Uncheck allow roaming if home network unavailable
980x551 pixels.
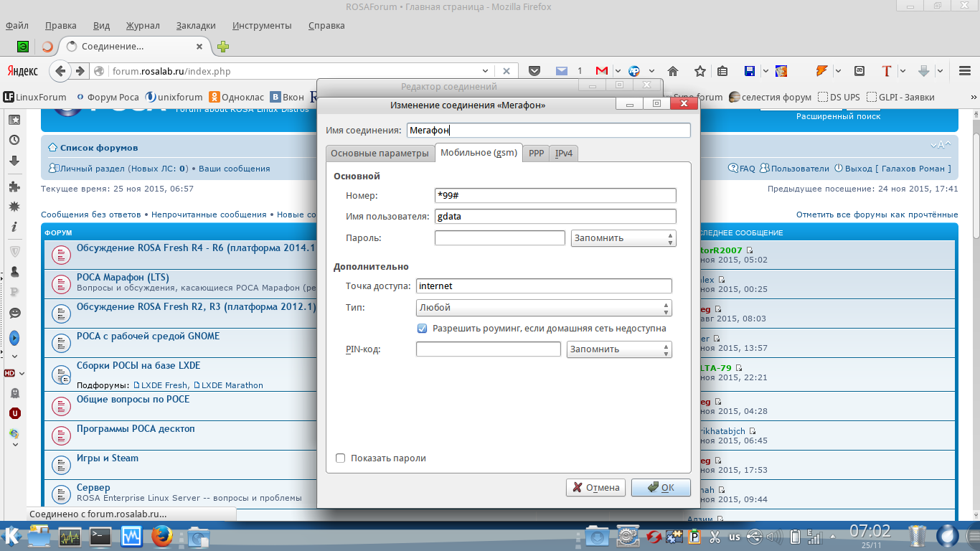click(x=423, y=328)
